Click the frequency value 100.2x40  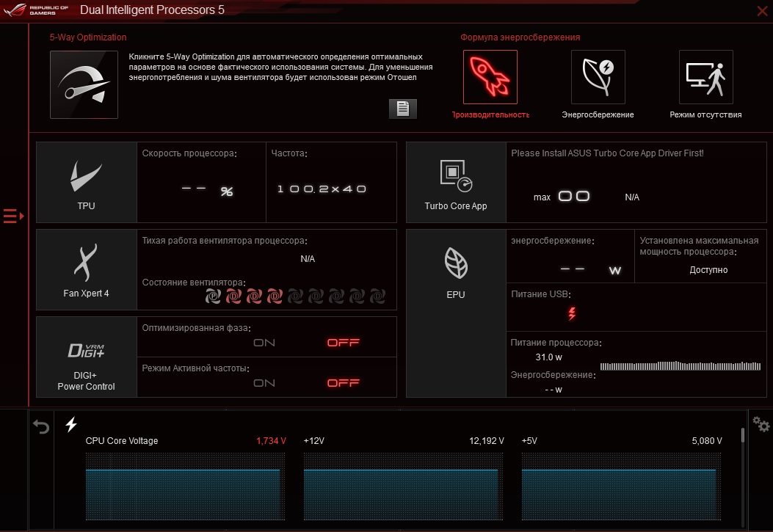(x=322, y=189)
